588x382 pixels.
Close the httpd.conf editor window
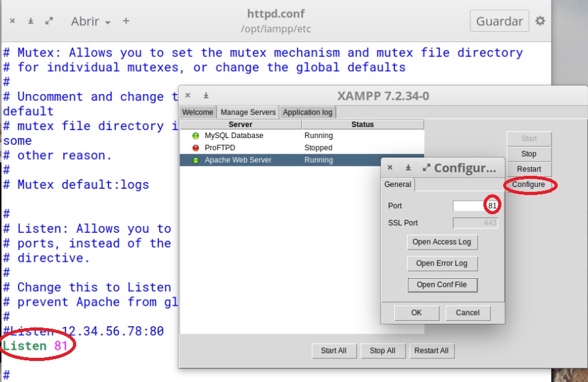(x=12, y=21)
